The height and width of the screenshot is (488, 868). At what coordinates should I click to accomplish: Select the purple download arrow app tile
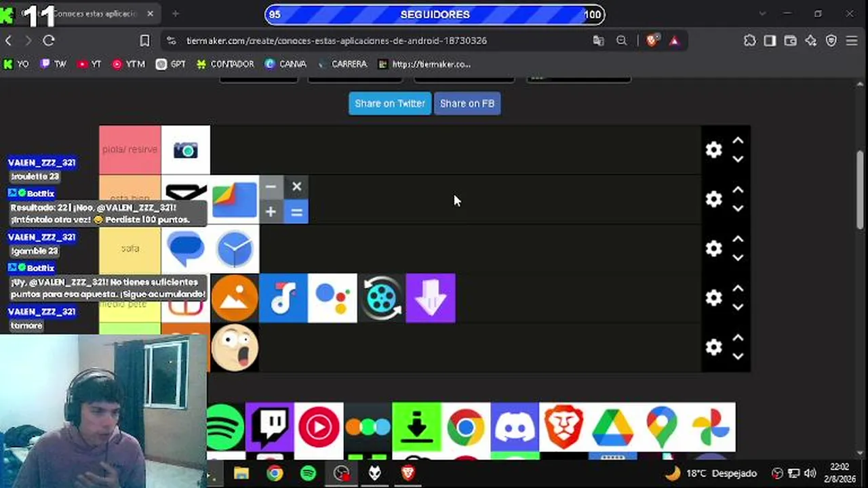[x=431, y=298]
